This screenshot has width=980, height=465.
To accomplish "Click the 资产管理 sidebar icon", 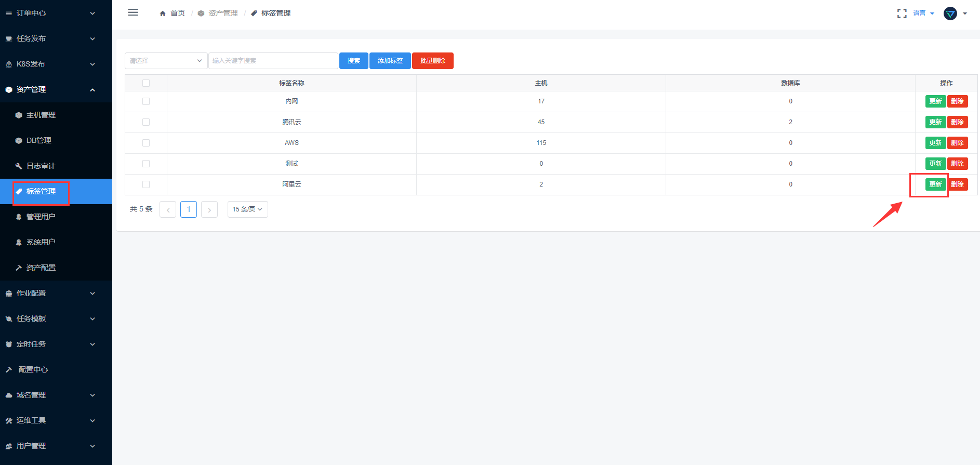I will (x=9, y=90).
